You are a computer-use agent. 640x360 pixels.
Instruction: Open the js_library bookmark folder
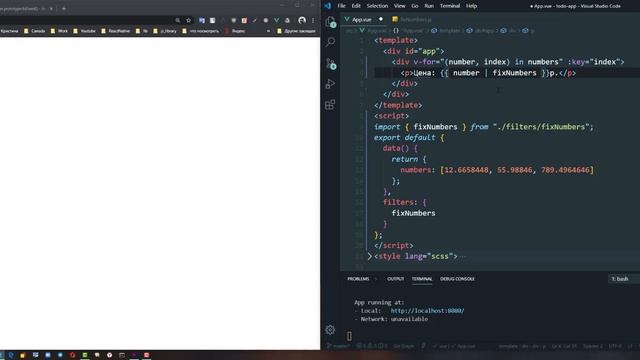165,31
